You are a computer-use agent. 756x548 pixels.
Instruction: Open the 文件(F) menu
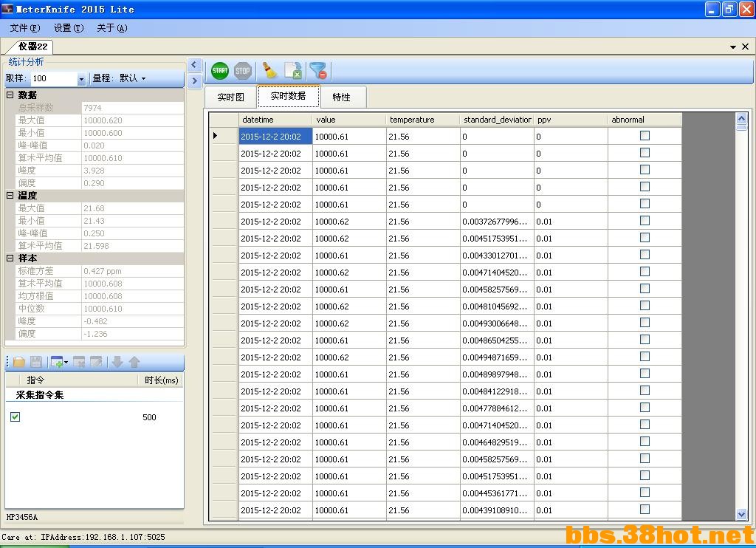(25, 28)
